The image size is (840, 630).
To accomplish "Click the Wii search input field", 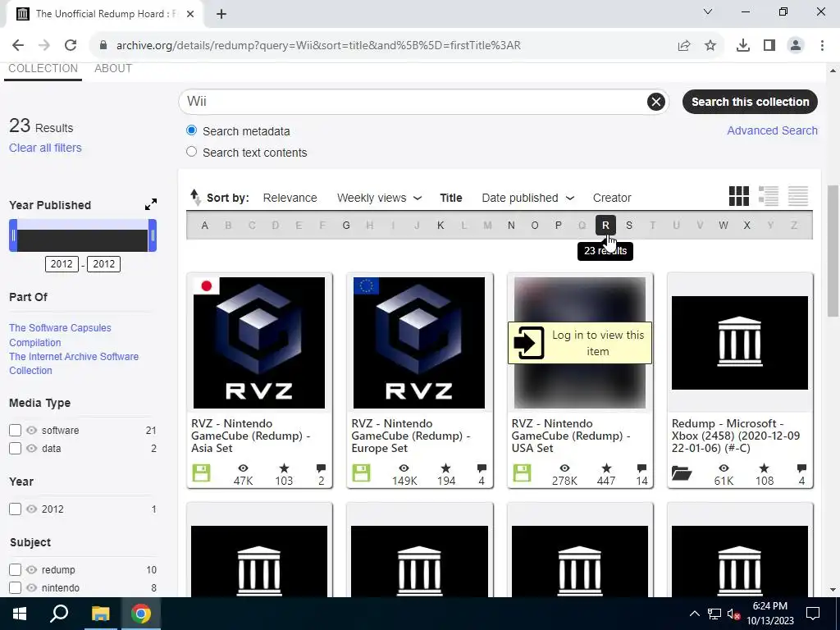I will pyautogui.click(x=415, y=101).
